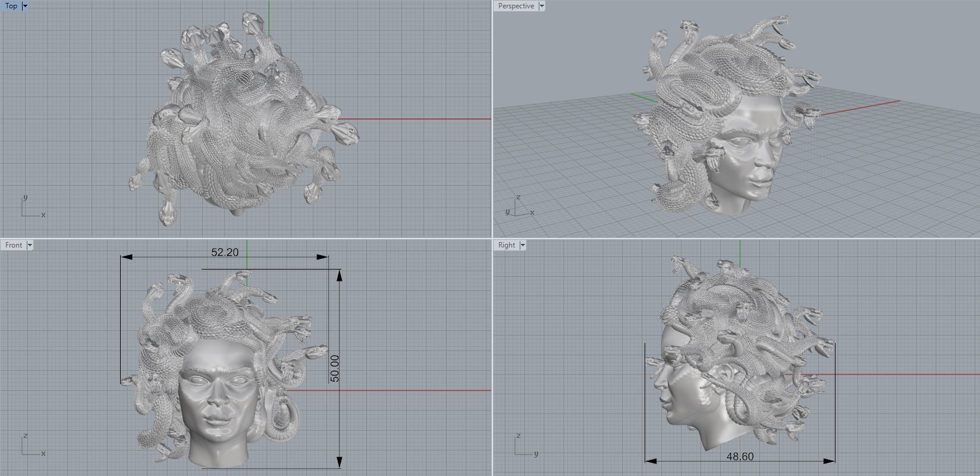The width and height of the screenshot is (980, 476).
Task: Select the 52.20 width dimension text
Action: coord(225,252)
